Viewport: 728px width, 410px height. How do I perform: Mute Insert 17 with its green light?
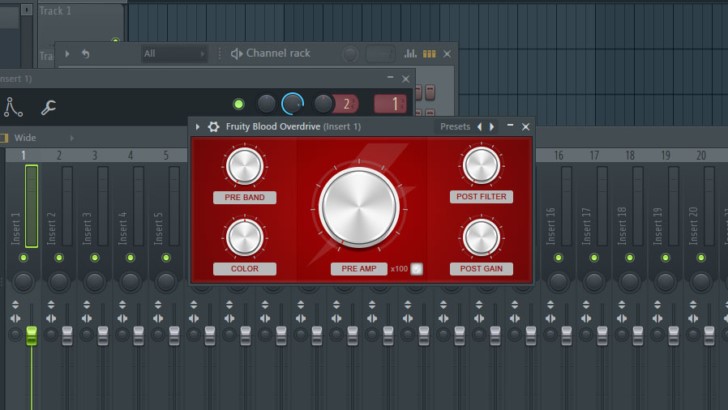click(x=594, y=258)
